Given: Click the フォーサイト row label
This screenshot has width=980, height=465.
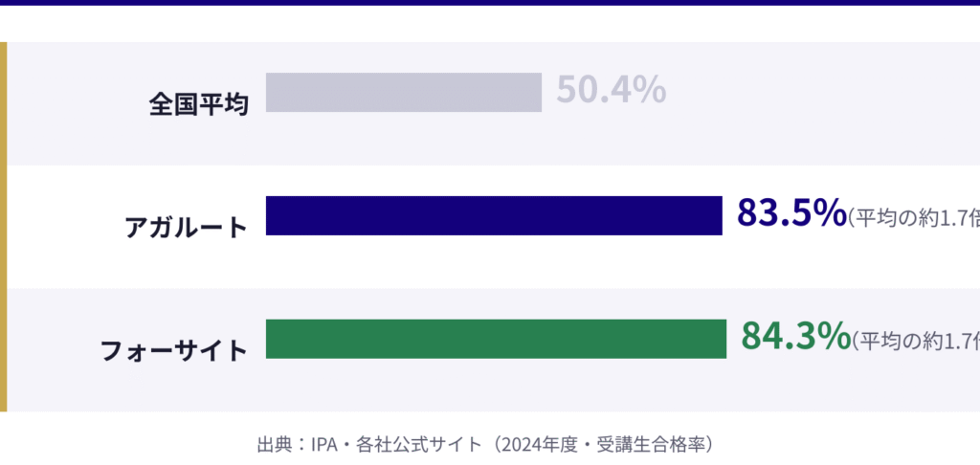Looking at the screenshot, I should pyautogui.click(x=174, y=349).
